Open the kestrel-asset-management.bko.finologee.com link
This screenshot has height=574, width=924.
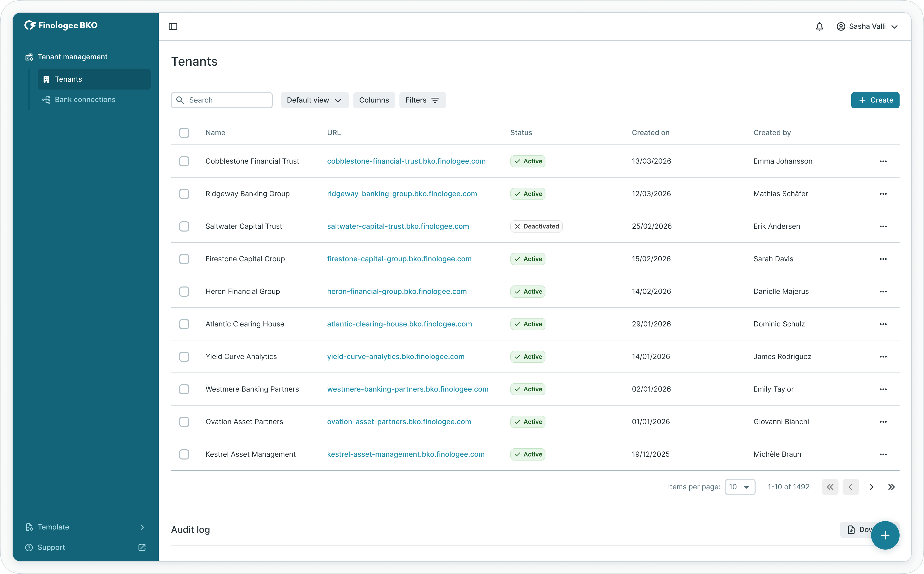pos(406,454)
